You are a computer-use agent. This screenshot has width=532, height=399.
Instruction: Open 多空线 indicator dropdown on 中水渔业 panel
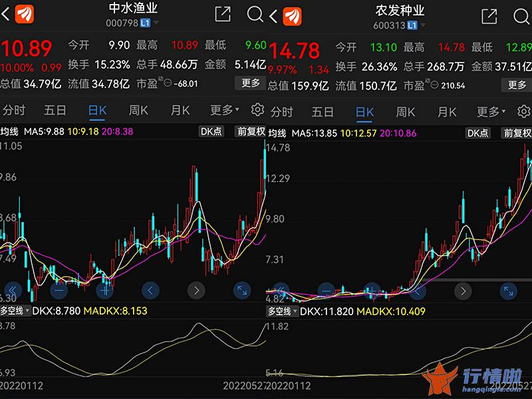pyautogui.click(x=15, y=311)
